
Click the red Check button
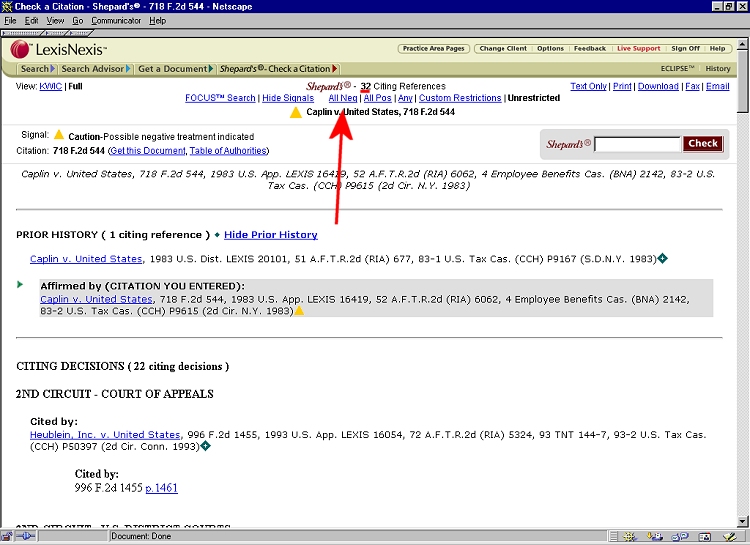(x=703, y=144)
